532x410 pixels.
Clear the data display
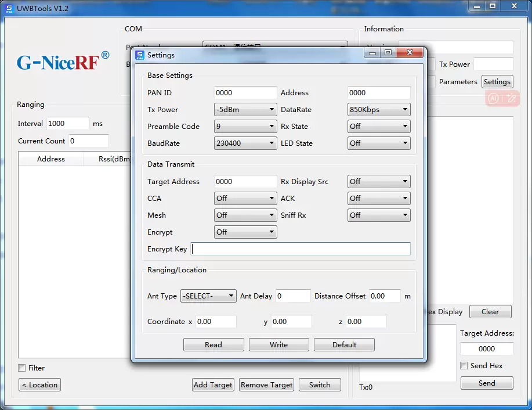point(490,311)
